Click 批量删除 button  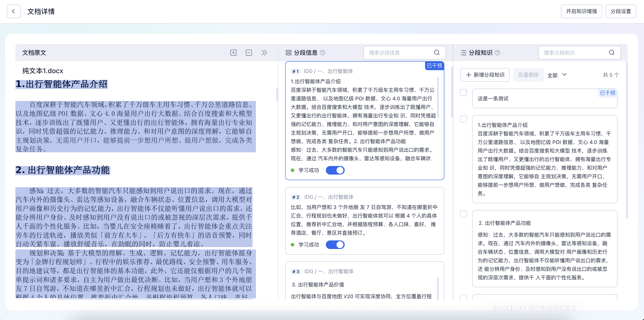tap(528, 75)
